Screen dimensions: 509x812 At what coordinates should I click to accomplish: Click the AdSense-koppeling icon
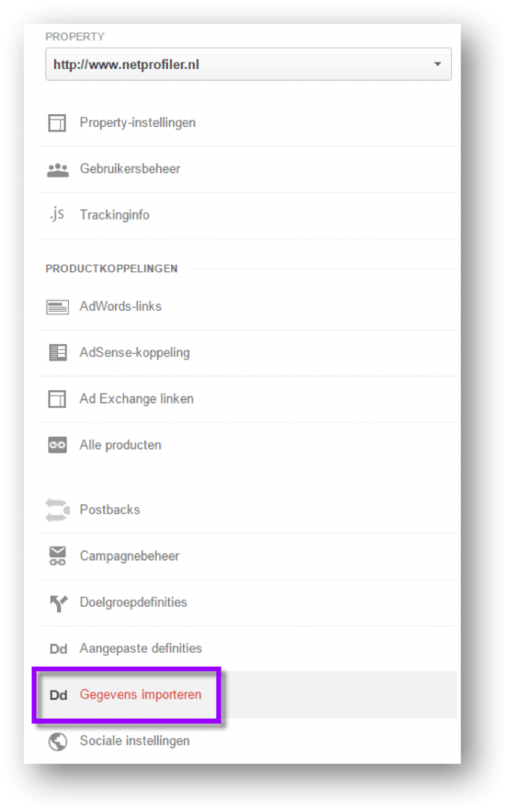(x=57, y=353)
